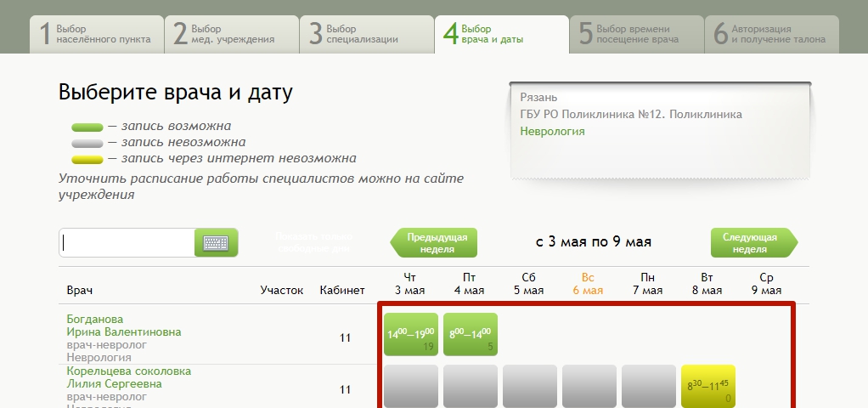Toggle Показать только свободные дни
This screenshot has width=868, height=408.
click(314, 243)
